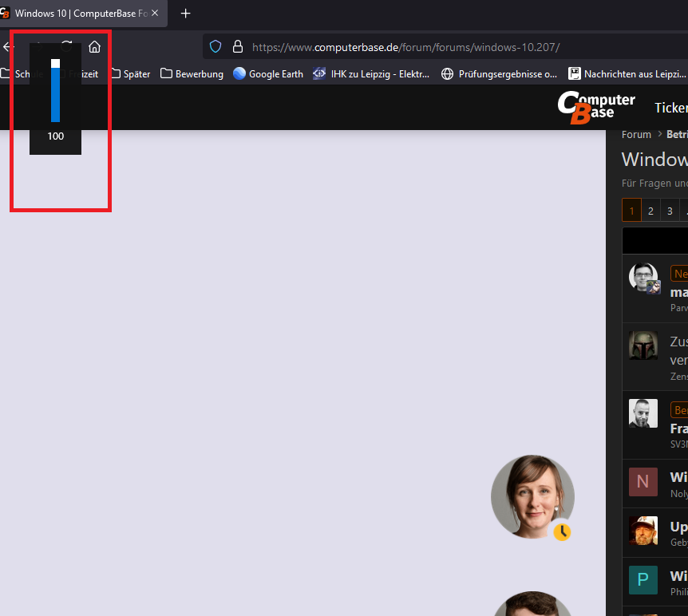Viewport: 688px width, 616px height.
Task: Click the glasses-wearing user avatar
Action: tap(643, 278)
